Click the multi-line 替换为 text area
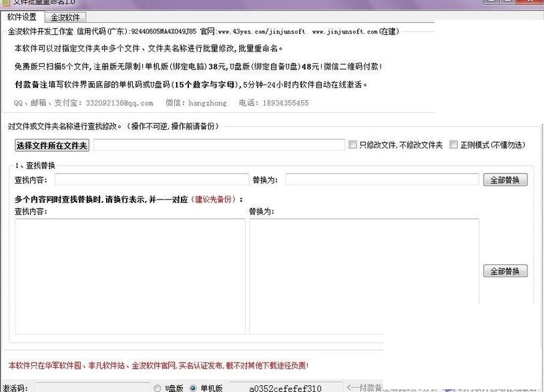This screenshot has width=544, height=392. click(364, 276)
